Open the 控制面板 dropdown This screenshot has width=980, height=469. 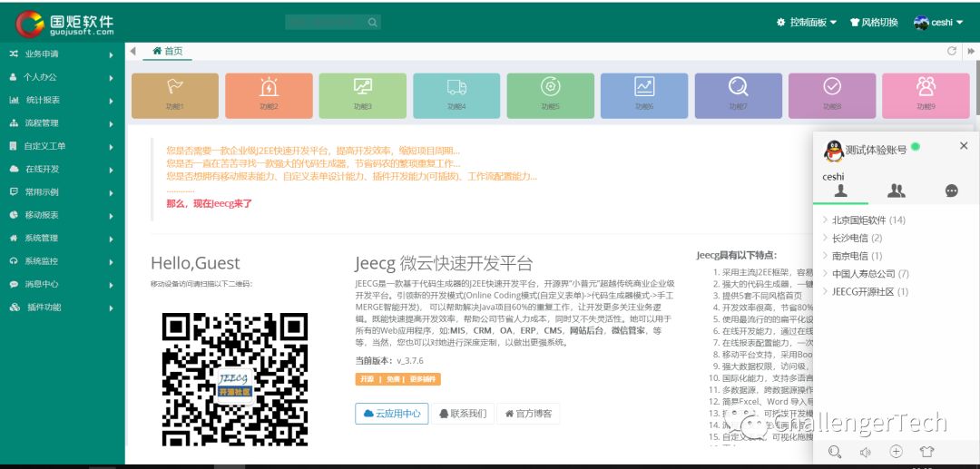click(x=807, y=23)
